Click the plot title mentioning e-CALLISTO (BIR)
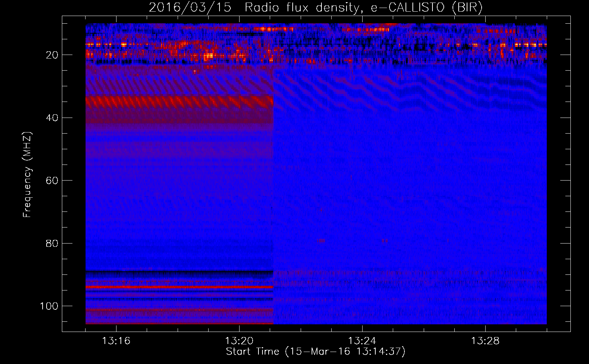This screenshot has height=364, width=589. point(316,8)
